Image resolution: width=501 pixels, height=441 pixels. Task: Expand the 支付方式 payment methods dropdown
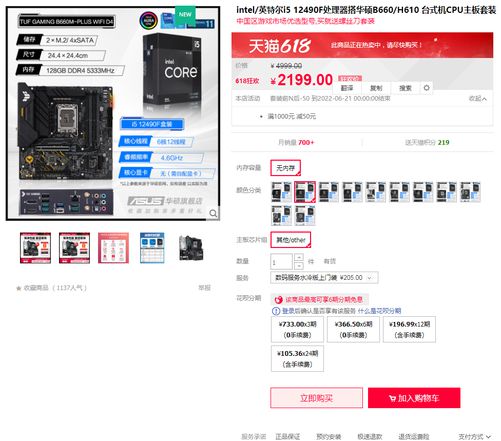(x=475, y=436)
